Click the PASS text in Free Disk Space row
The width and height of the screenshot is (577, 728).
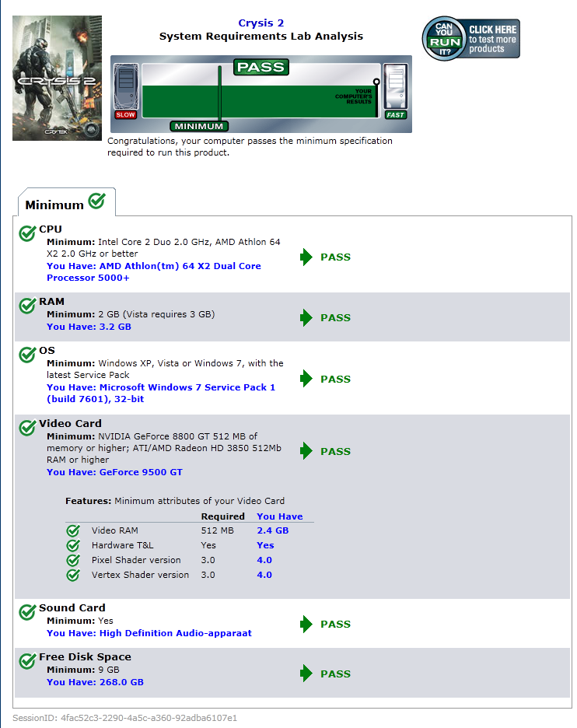point(335,674)
